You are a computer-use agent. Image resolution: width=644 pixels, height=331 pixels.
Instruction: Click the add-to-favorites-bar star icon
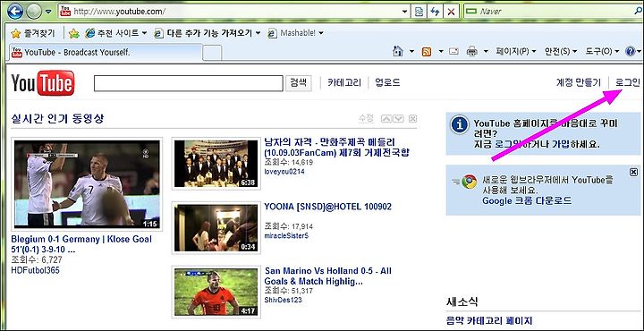(74, 33)
